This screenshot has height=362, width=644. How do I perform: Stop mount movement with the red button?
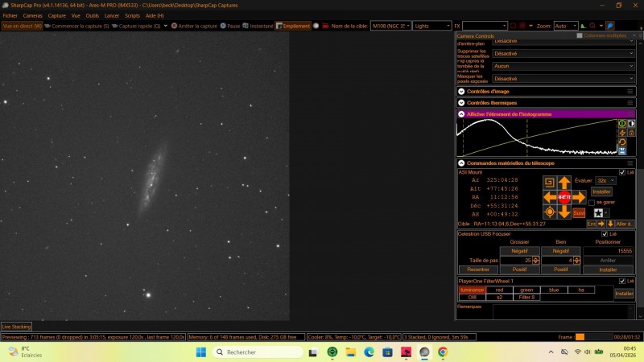pos(564,197)
